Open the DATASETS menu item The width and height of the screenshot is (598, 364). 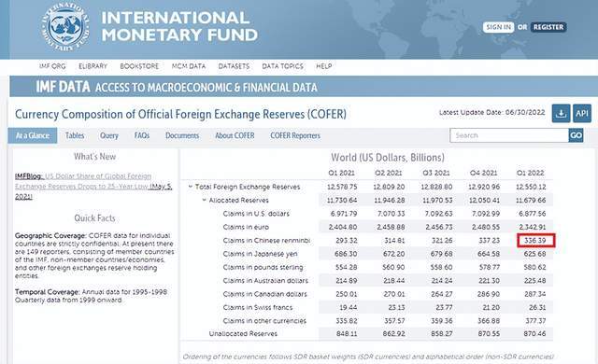pyautogui.click(x=234, y=66)
